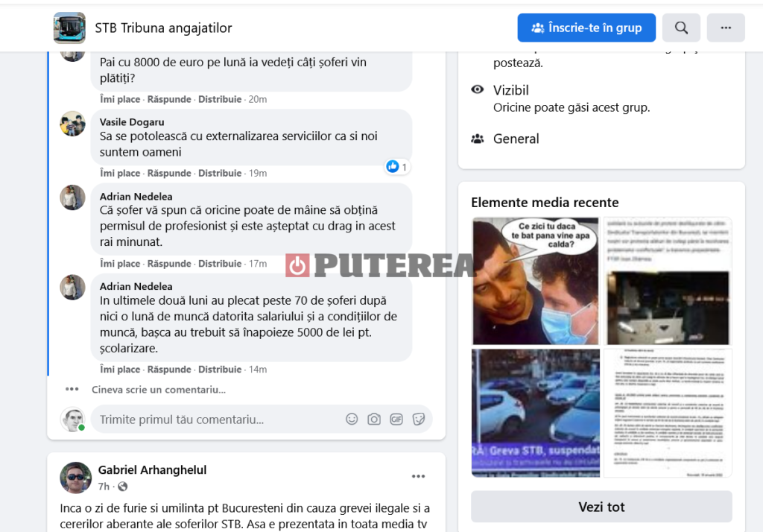This screenshot has width=763, height=532.
Task: Click Vezi tot to see all media
Action: pyautogui.click(x=601, y=507)
